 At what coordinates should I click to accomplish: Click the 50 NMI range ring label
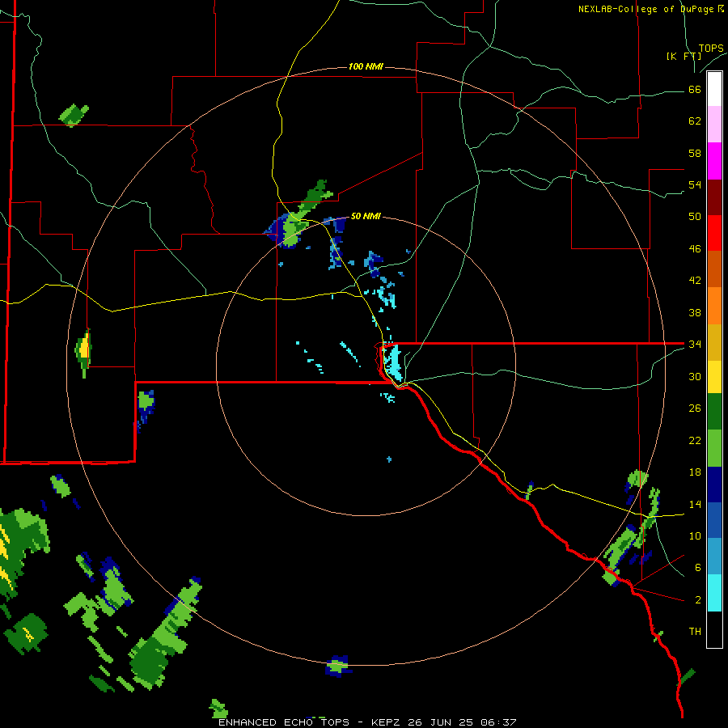coord(366,216)
